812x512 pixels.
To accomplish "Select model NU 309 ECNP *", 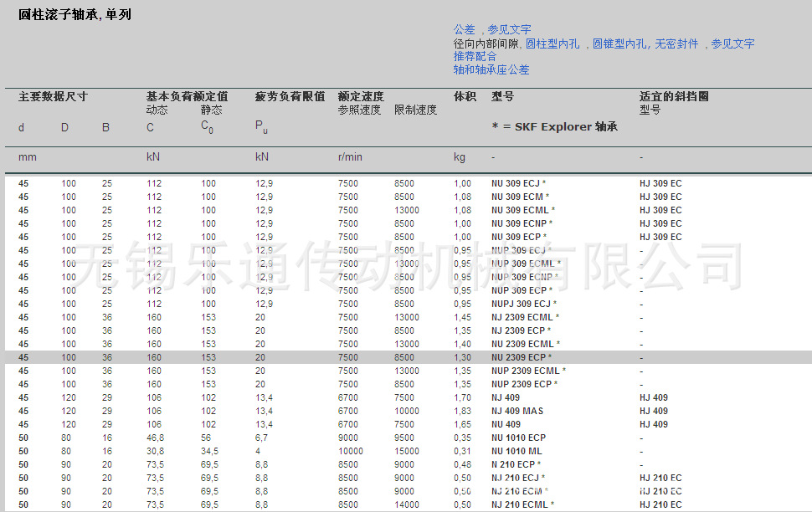I will coord(522,223).
